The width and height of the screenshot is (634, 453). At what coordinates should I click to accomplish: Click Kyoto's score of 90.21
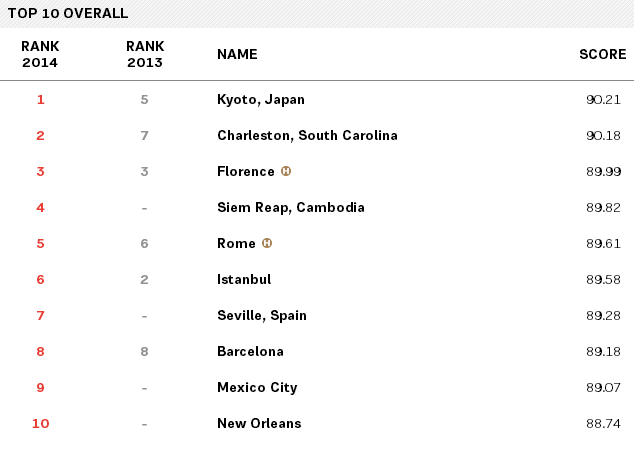coord(604,99)
